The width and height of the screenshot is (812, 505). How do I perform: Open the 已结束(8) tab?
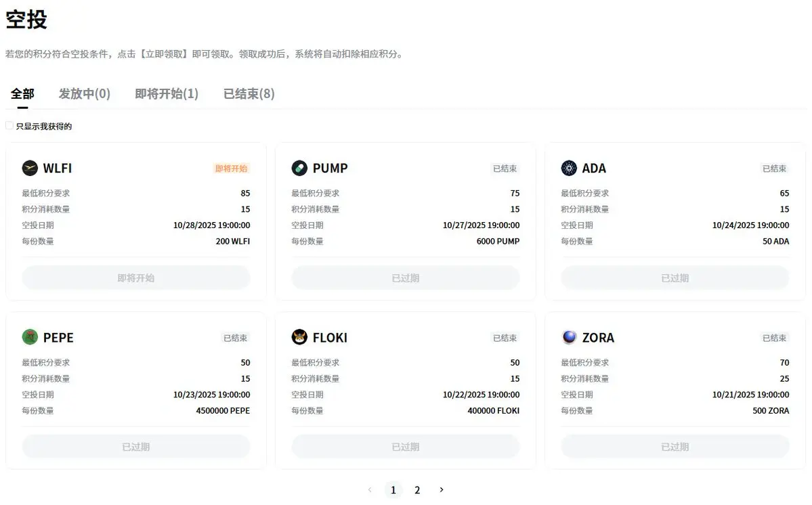249,93
